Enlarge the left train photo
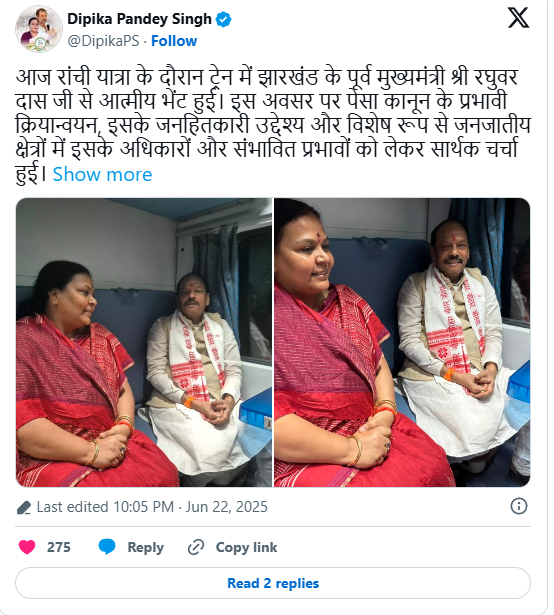This screenshot has height=615, width=554. click(x=144, y=342)
